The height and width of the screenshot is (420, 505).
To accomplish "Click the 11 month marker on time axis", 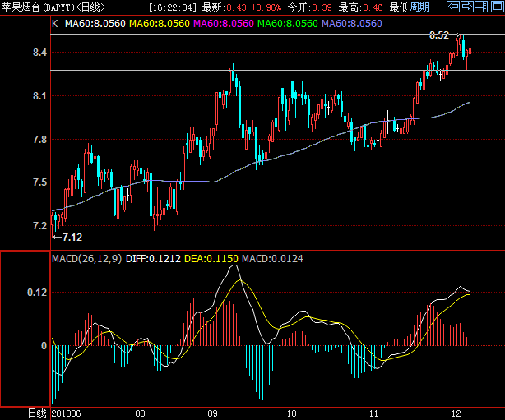I will click(x=373, y=413).
